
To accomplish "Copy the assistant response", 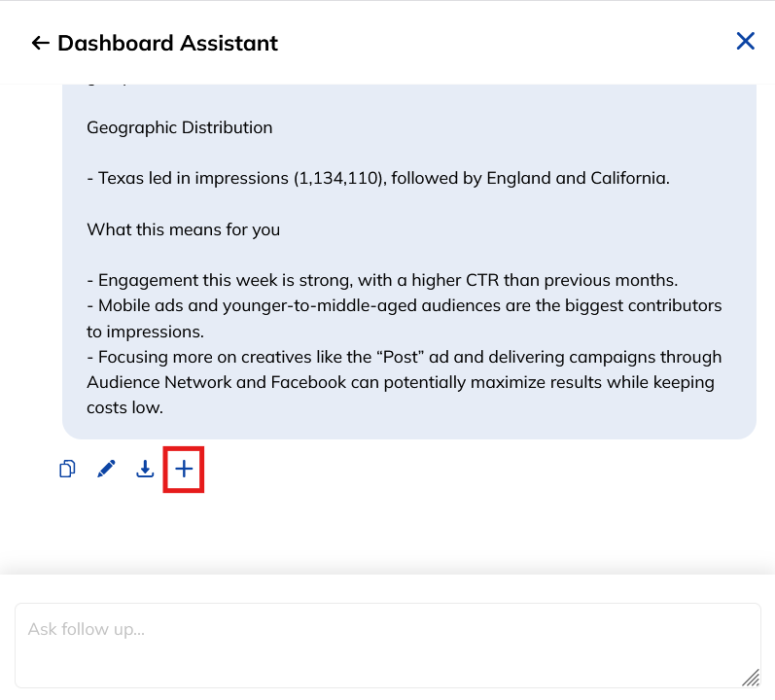I will (x=67, y=469).
